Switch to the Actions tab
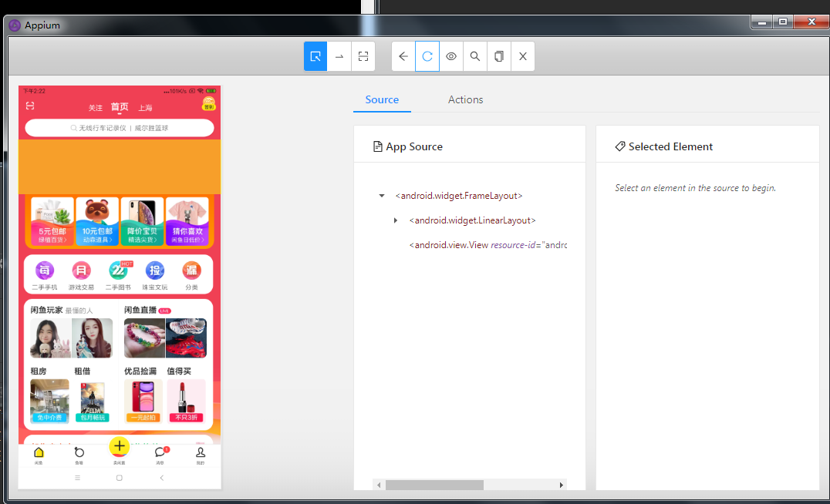The image size is (830, 504). (465, 99)
